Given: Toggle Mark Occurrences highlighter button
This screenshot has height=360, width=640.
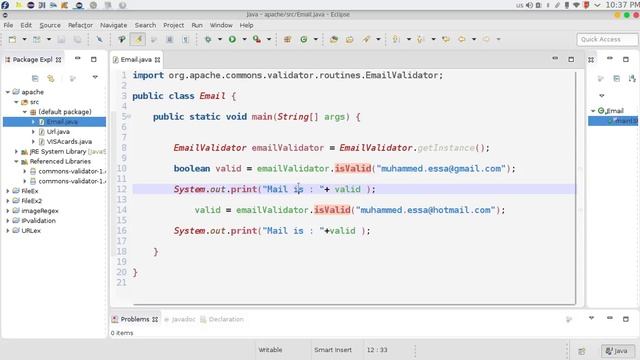Looking at the screenshot, I should [x=138, y=40].
